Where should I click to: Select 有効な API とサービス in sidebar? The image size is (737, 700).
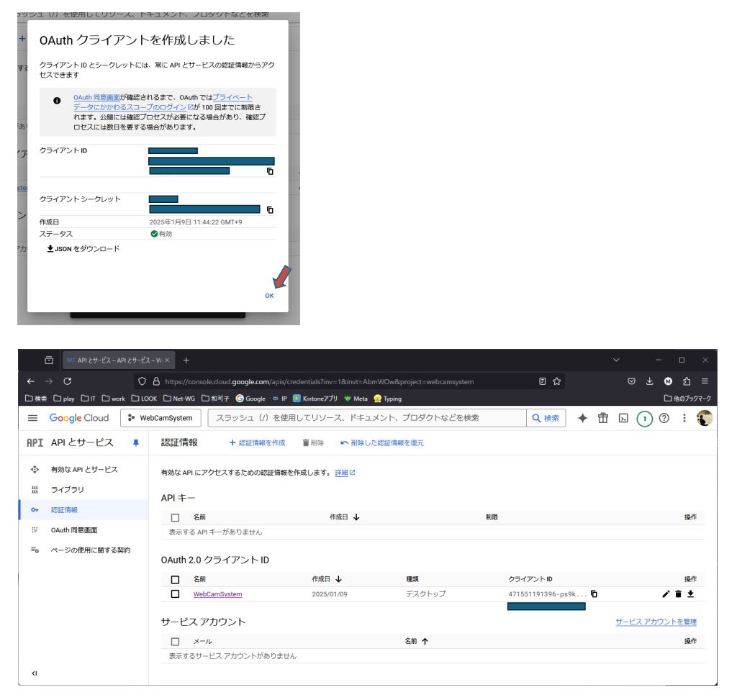coord(83,469)
